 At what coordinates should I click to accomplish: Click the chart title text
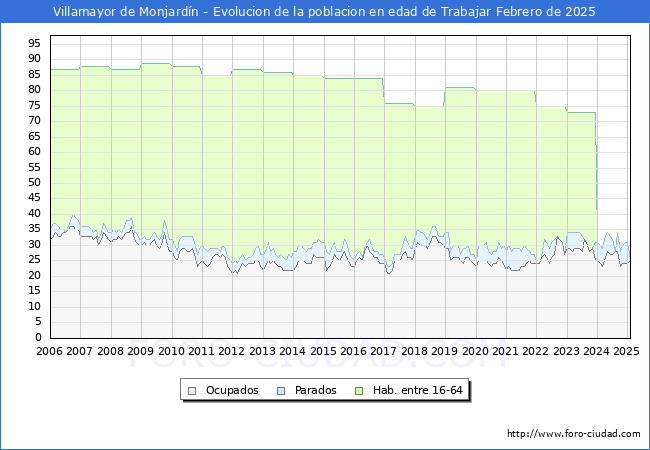tap(324, 12)
